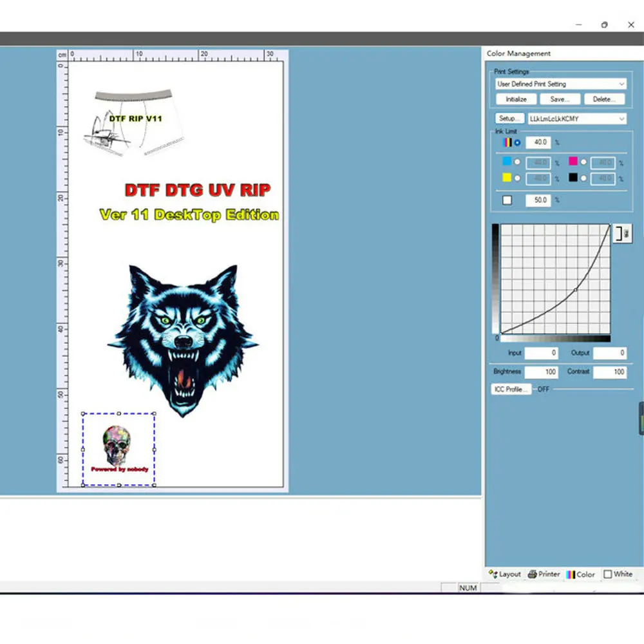Screen dimensions: 644x644
Task: Click the white ink swatch
Action: [507, 200]
